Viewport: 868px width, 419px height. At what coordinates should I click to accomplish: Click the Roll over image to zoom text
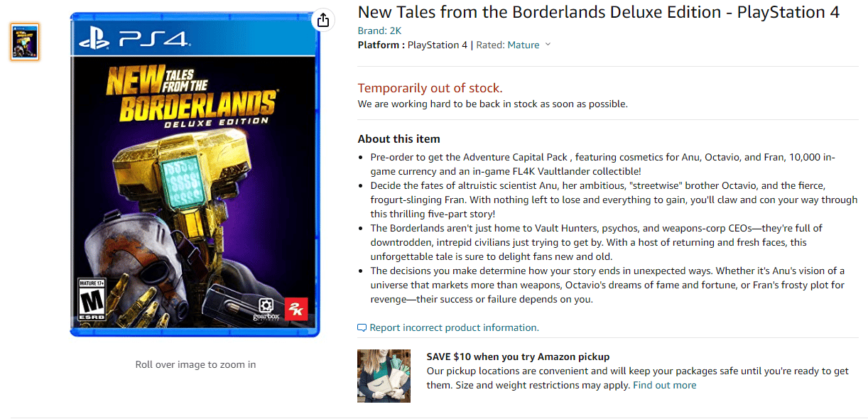[195, 364]
